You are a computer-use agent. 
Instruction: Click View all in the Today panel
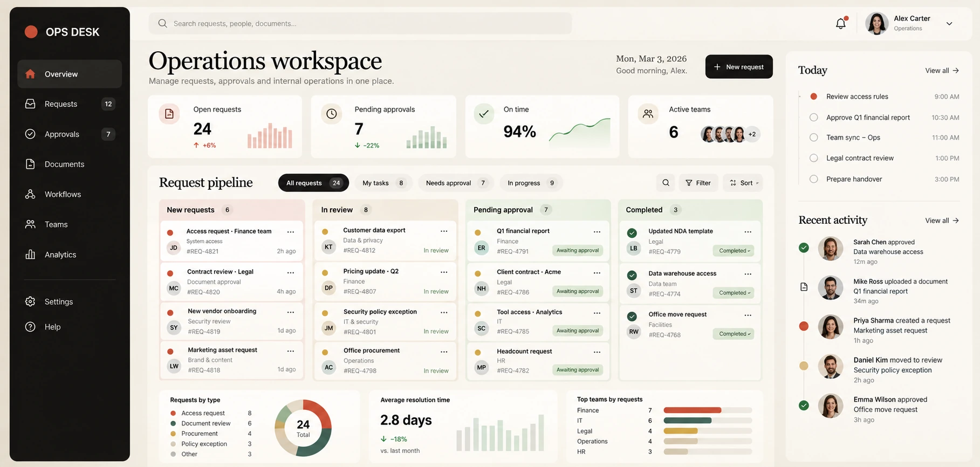tap(942, 71)
